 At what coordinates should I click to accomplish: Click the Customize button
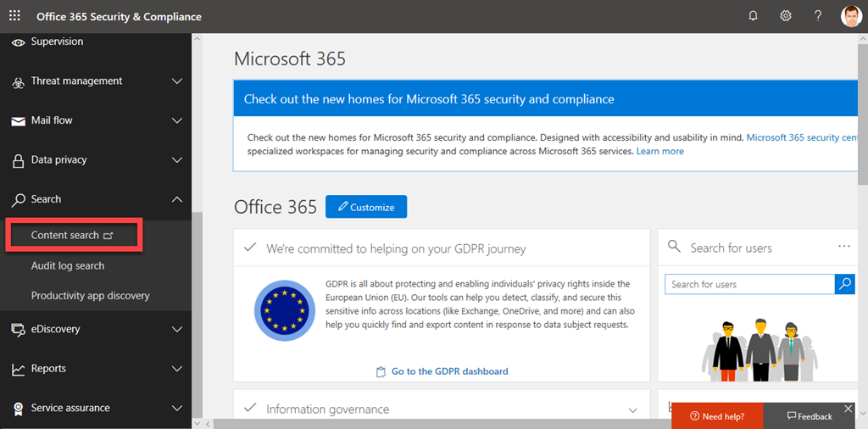(365, 207)
